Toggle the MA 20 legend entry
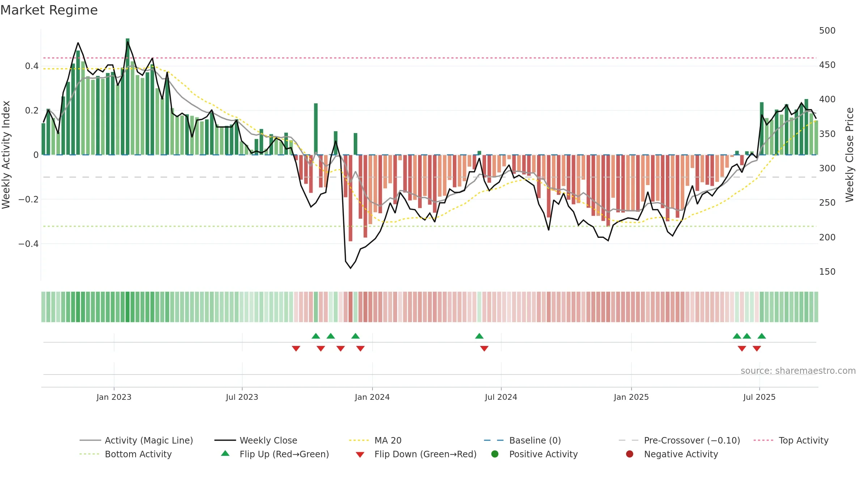The height and width of the screenshot is (488, 868). tap(375, 440)
